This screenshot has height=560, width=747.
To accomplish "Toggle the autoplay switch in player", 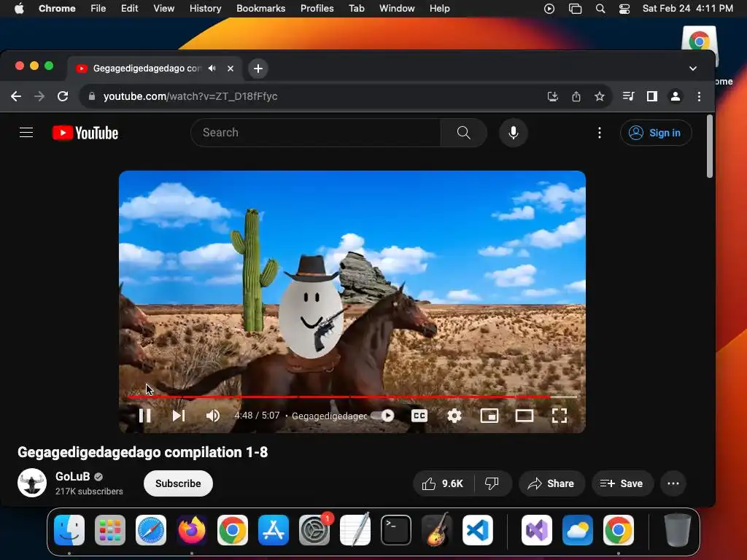I will pyautogui.click(x=383, y=416).
